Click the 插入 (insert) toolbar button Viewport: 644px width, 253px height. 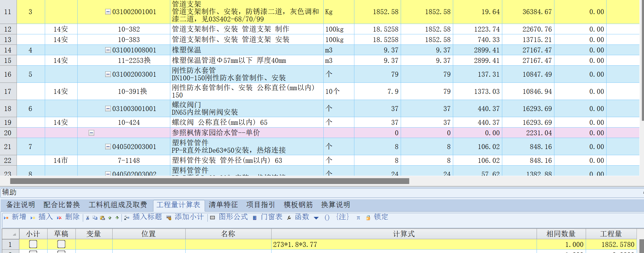click(42, 217)
